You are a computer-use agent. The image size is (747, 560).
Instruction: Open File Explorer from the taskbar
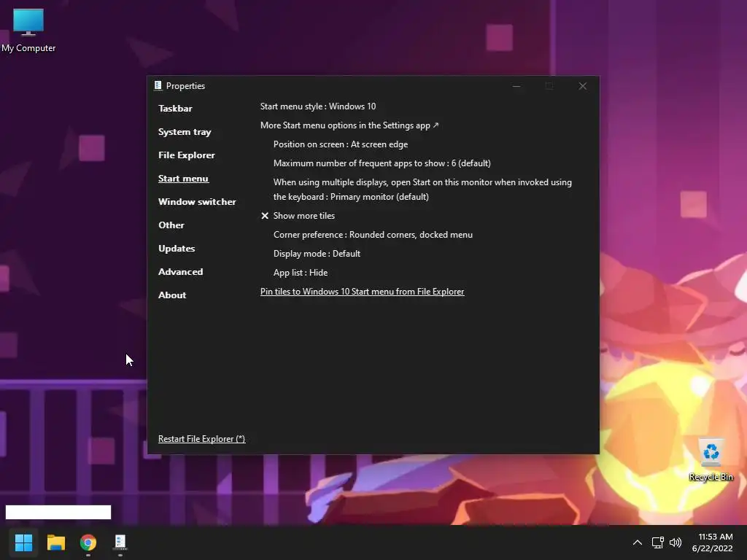tap(55, 542)
